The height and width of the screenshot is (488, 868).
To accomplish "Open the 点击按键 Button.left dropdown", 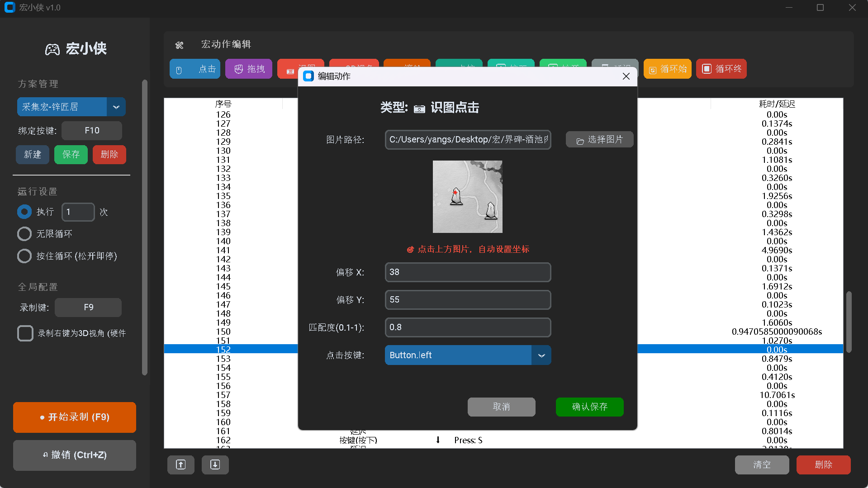I will click(541, 355).
